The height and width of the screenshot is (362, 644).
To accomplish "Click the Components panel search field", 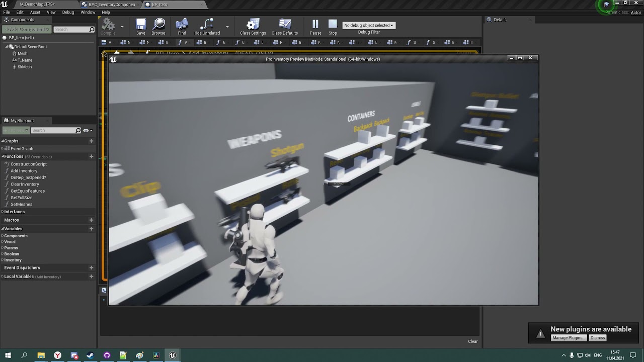I will [74, 30].
